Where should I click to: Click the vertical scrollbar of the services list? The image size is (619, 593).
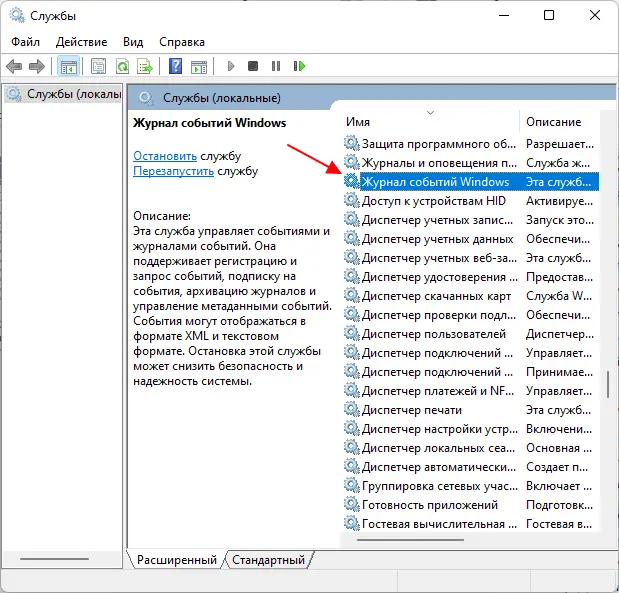tap(606, 384)
